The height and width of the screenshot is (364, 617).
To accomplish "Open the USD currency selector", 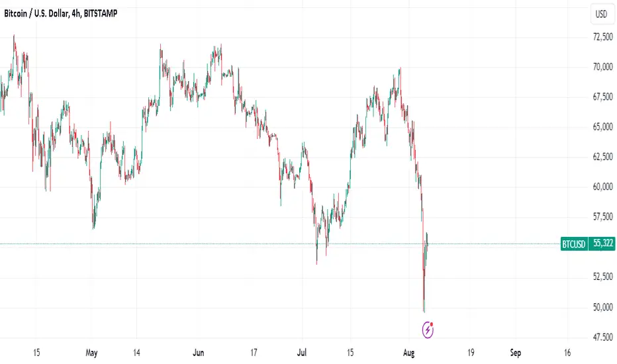I will (x=601, y=15).
